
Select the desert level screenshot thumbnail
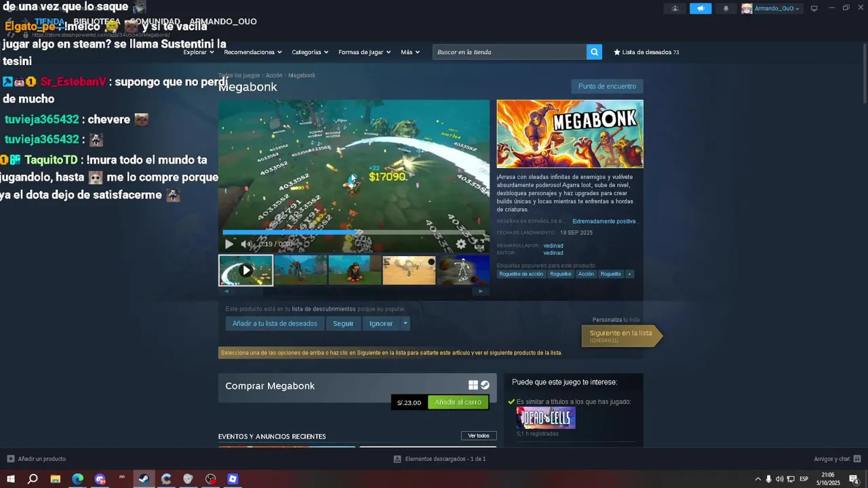pyautogui.click(x=409, y=270)
